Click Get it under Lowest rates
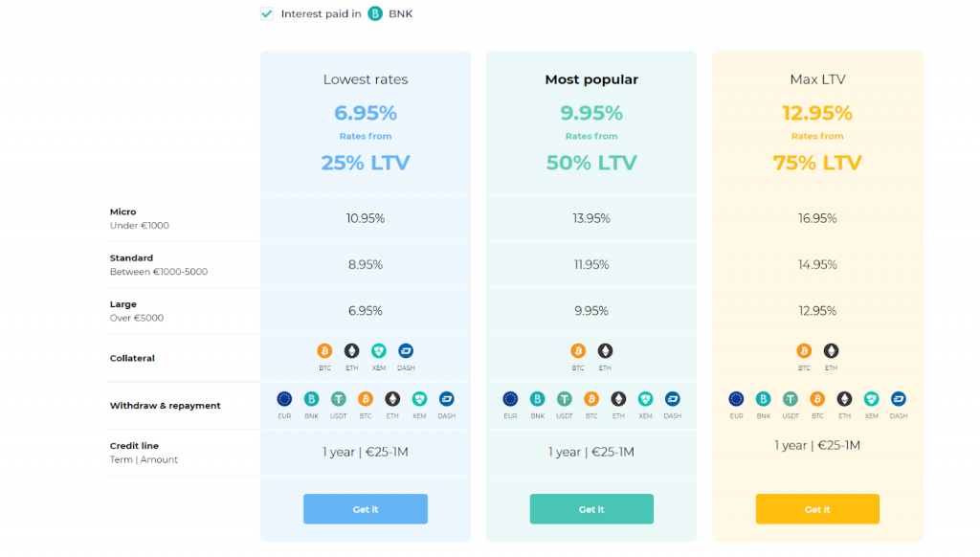 (x=366, y=509)
